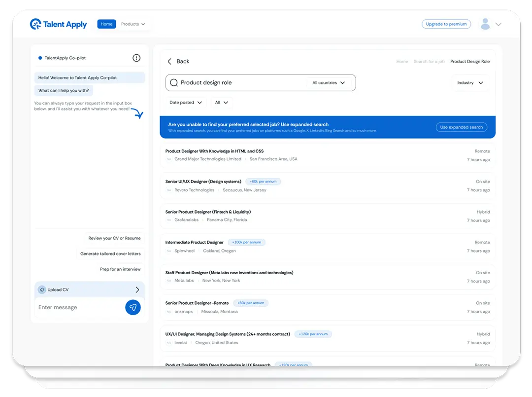Click Use expanded search
Screen dimensions: 532x397
461,127
